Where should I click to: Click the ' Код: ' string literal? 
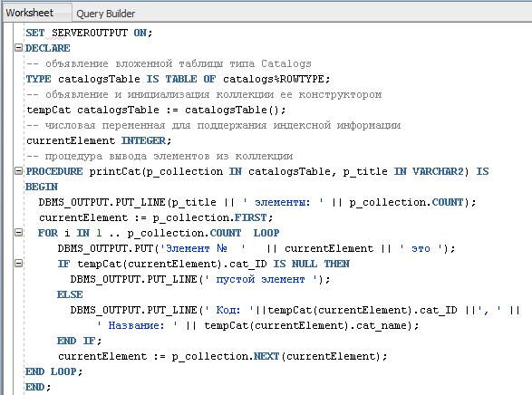pos(229,310)
